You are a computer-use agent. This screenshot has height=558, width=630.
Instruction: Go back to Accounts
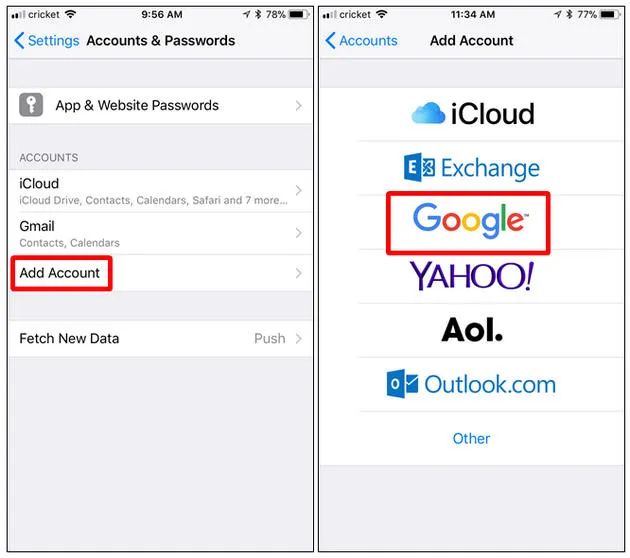point(361,41)
